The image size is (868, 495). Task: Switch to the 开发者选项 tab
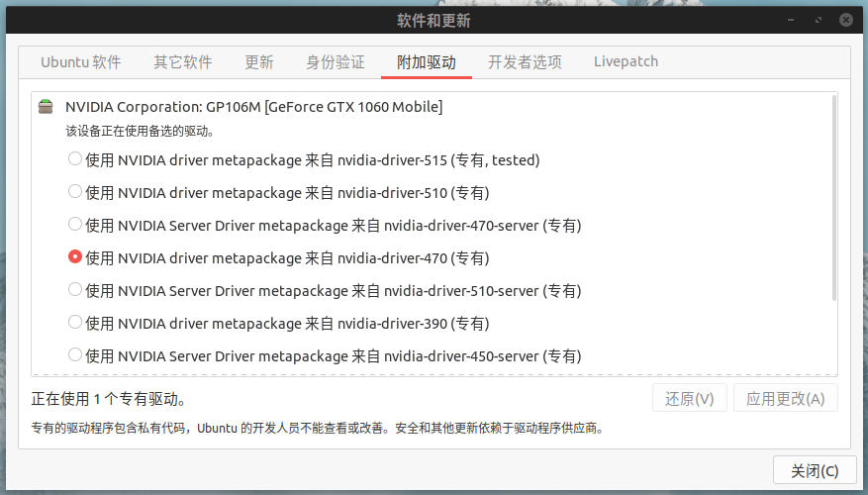click(x=525, y=62)
